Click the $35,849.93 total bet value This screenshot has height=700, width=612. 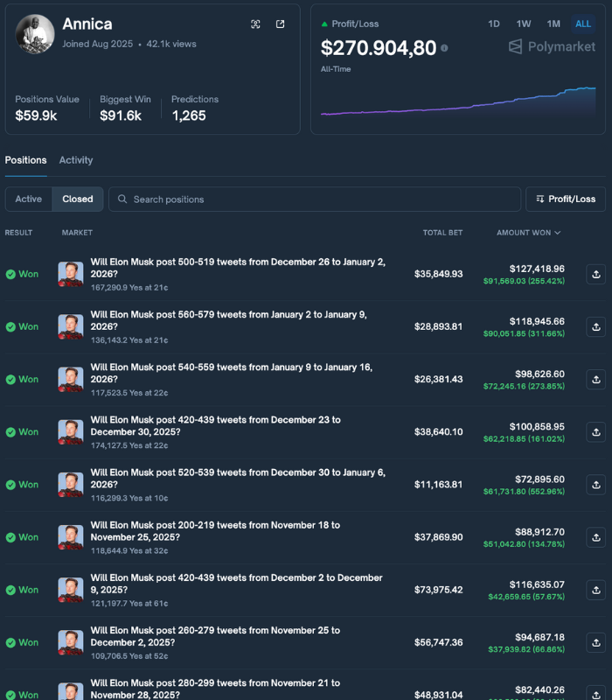pyautogui.click(x=439, y=274)
